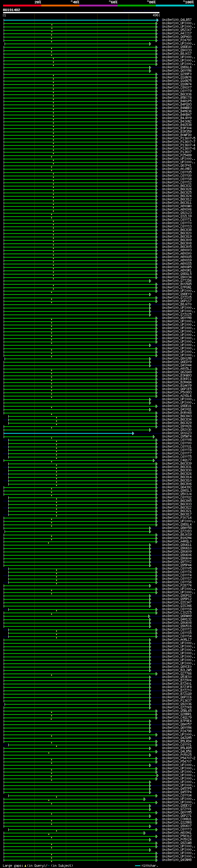Select label UniRef100_Q92030
The height and width of the screenshot is (868, 197).
pyautogui.click(x=177, y=430)
